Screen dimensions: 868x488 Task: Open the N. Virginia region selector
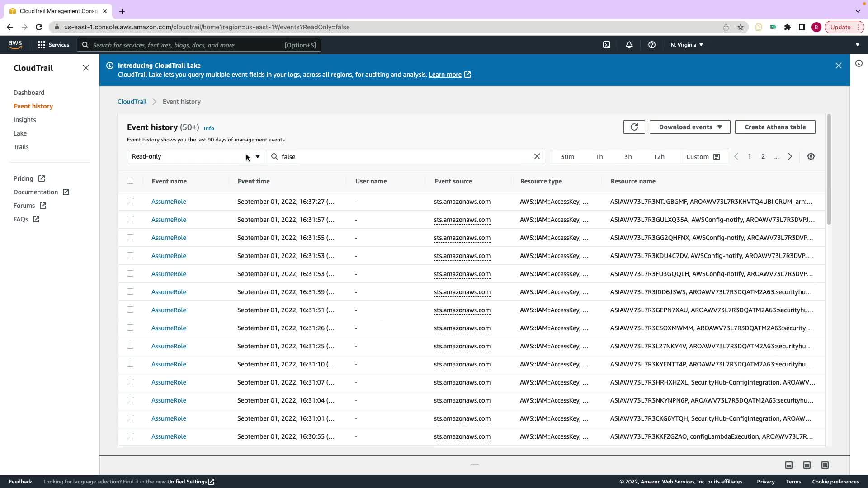(x=686, y=45)
